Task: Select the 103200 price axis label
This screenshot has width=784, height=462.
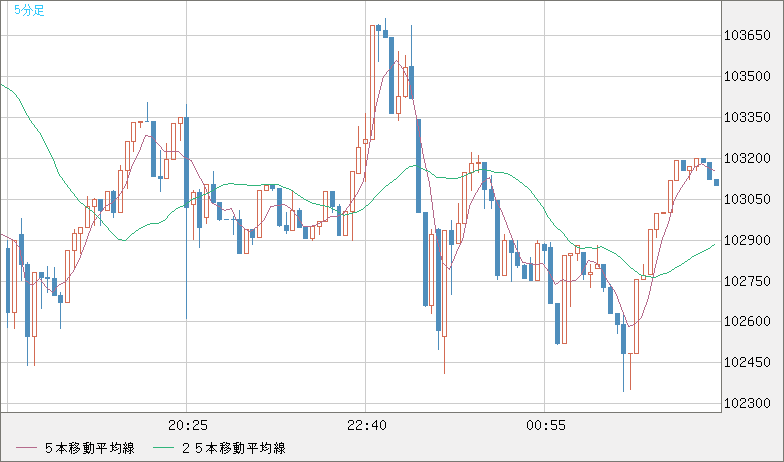Action: [747, 158]
